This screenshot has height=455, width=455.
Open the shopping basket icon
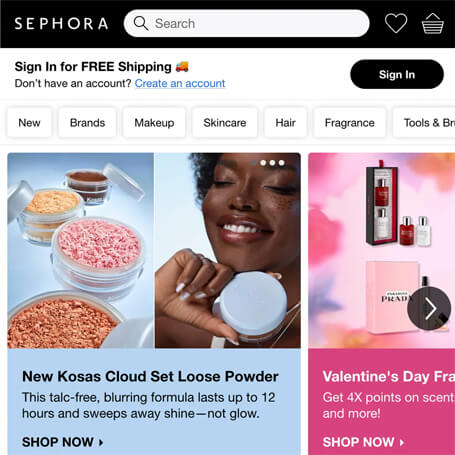point(433,24)
